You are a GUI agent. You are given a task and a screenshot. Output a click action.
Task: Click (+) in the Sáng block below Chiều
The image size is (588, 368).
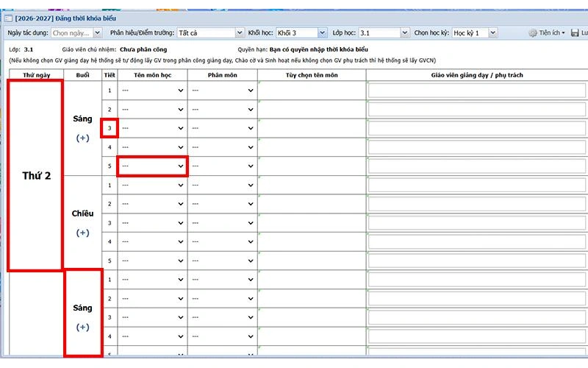pos(82,327)
